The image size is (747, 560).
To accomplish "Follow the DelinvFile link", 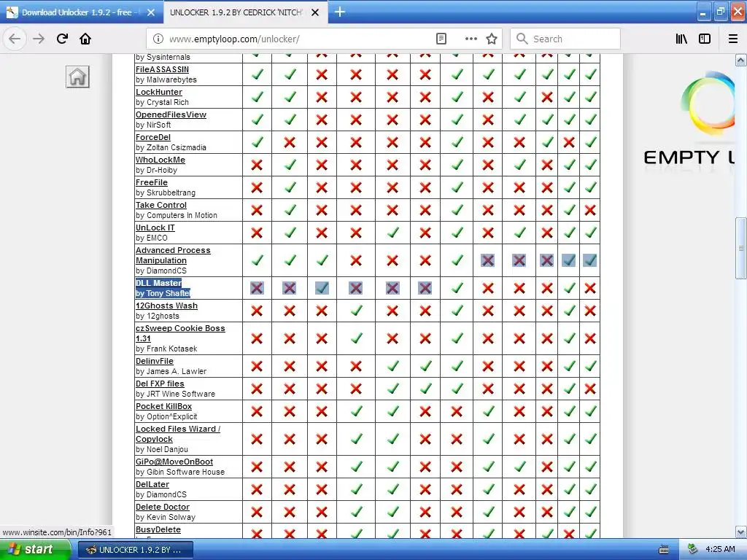I will (x=155, y=361).
